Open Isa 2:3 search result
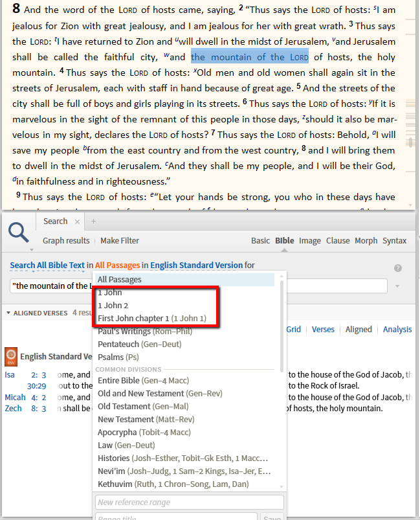The width and height of the screenshot is (420, 520). 25,375
